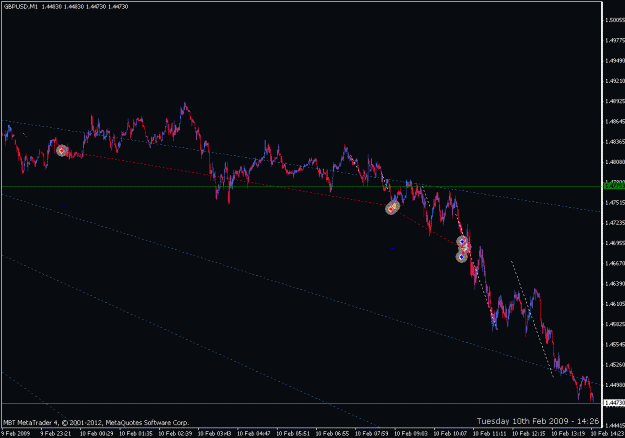625x438 pixels.
Task: Click the 1.45260 price axis label
Action: click(x=615, y=365)
